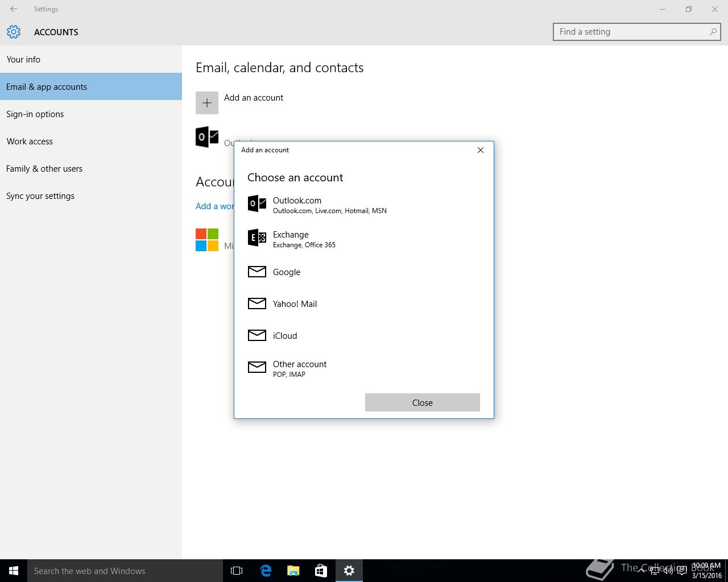Open Task View from the taskbar
This screenshot has height=582, width=728.
pyautogui.click(x=237, y=571)
